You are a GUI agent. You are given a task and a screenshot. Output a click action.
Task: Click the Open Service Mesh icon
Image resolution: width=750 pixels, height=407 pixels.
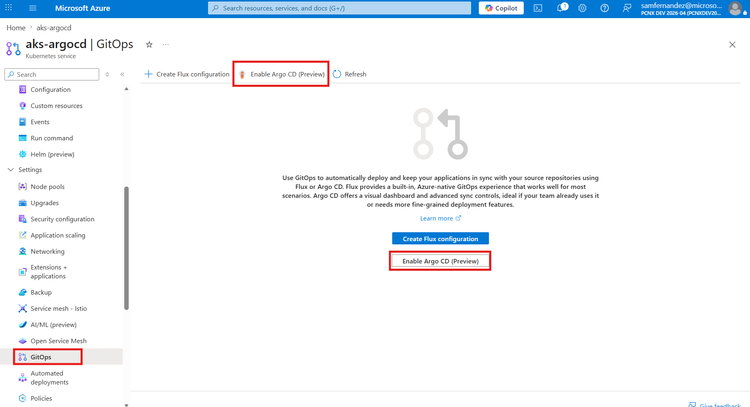point(22,341)
